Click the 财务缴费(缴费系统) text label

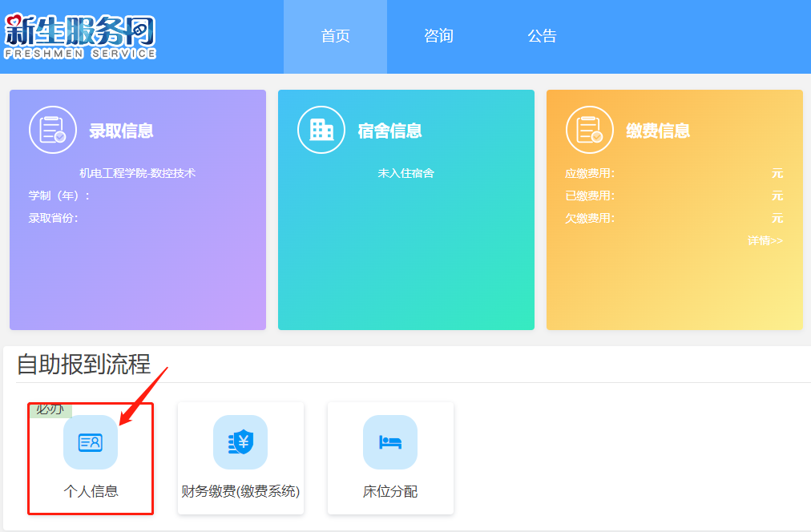[240, 491]
